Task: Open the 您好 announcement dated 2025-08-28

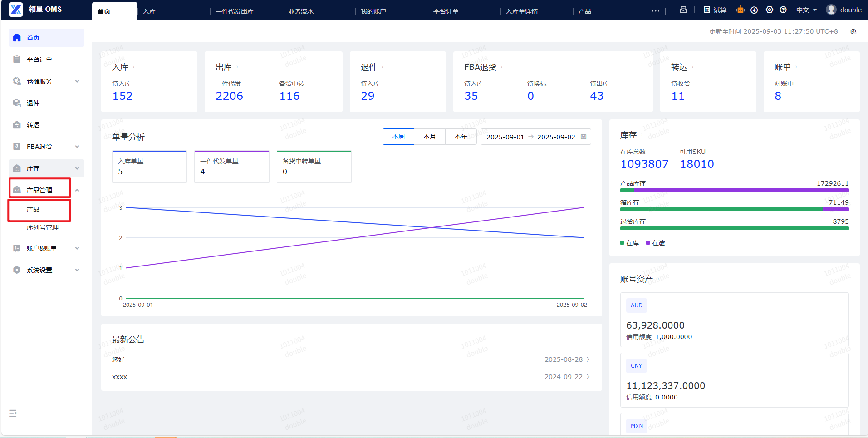Action: coord(351,359)
